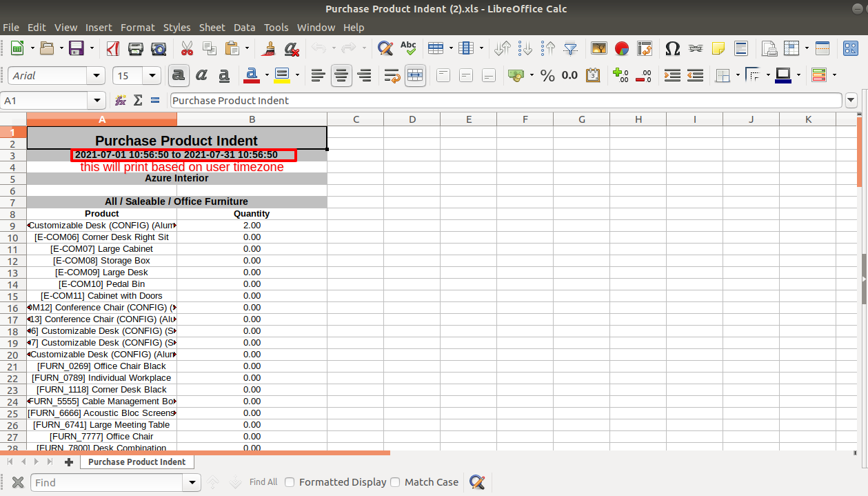Open the Find field history dropdown

click(x=192, y=482)
